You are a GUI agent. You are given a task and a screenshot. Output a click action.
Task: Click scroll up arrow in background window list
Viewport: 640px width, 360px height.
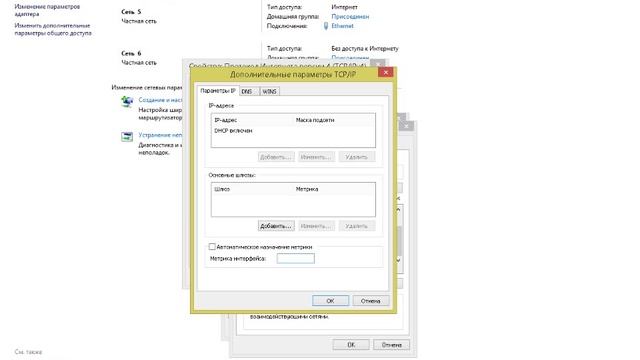click(399, 210)
